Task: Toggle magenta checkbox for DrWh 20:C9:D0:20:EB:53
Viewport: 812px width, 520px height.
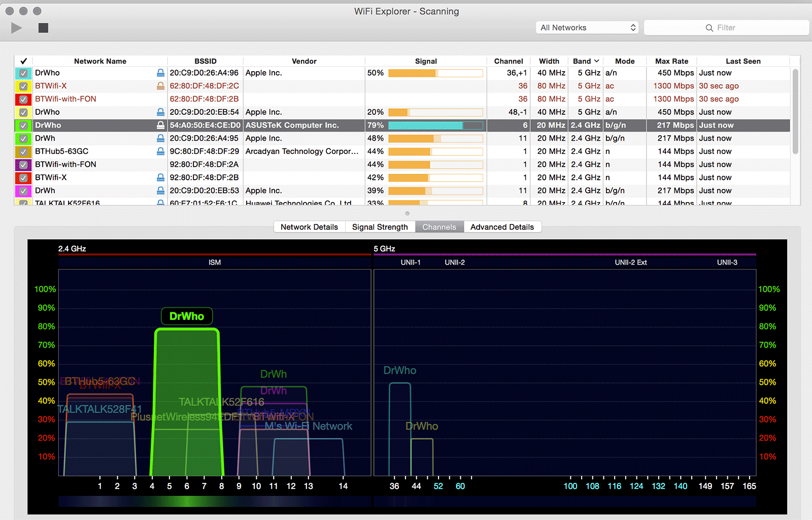Action: [x=23, y=191]
